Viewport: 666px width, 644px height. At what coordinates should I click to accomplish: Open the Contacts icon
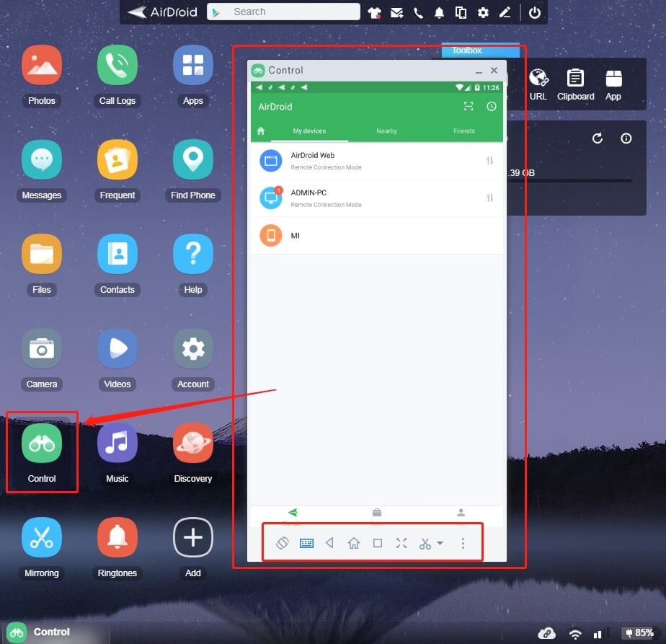[x=117, y=254]
